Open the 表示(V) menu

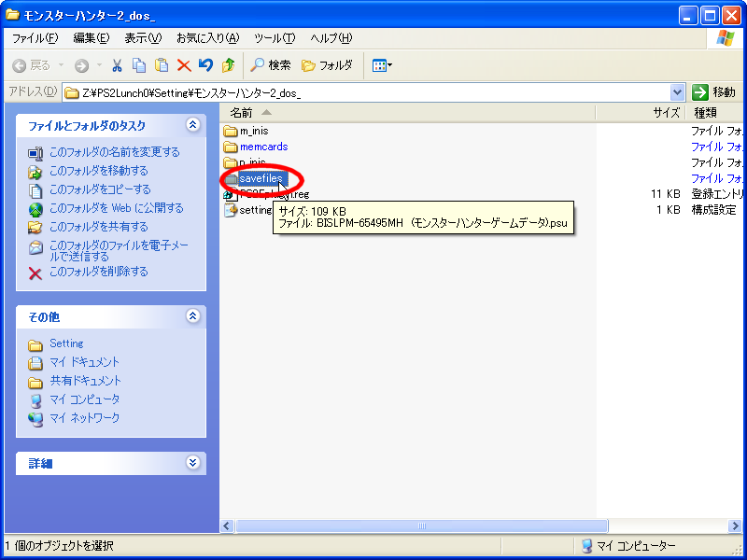(143, 38)
